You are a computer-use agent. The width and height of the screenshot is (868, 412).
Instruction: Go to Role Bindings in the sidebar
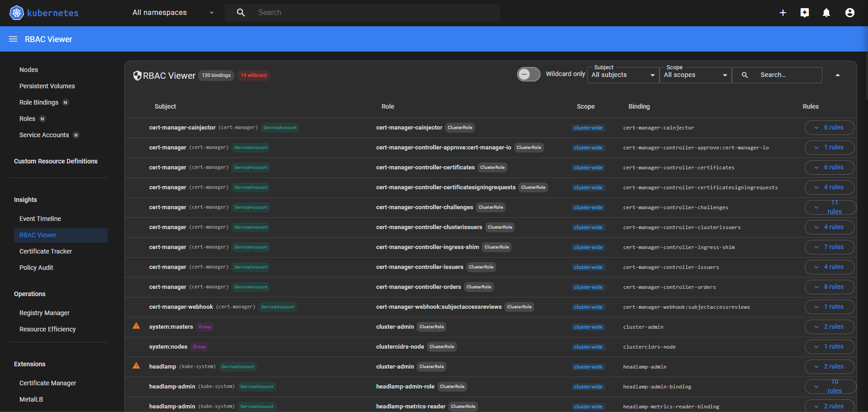click(x=39, y=102)
